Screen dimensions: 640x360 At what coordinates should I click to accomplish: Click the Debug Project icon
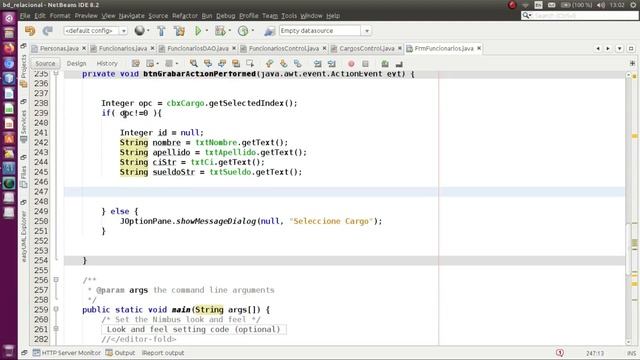[x=220, y=31]
